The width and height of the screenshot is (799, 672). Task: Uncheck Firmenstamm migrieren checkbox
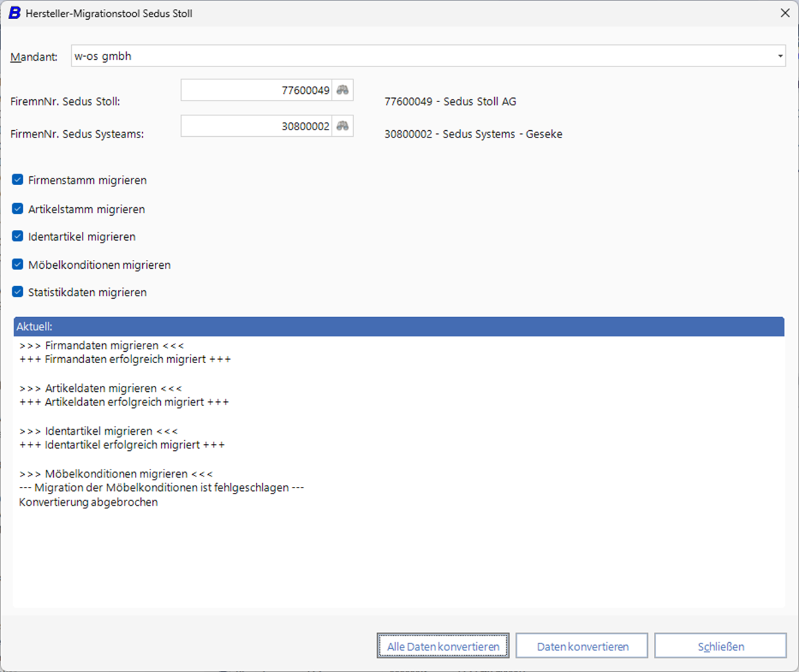(x=18, y=180)
